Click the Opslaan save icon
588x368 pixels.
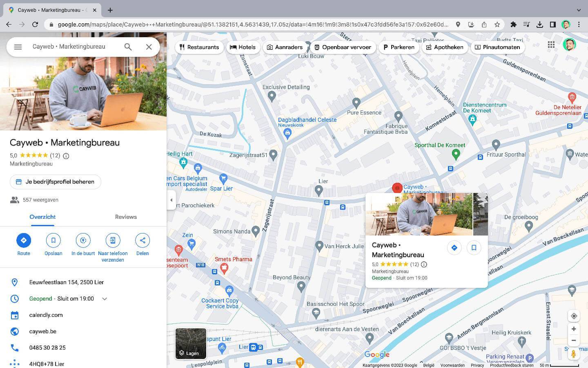tap(53, 240)
